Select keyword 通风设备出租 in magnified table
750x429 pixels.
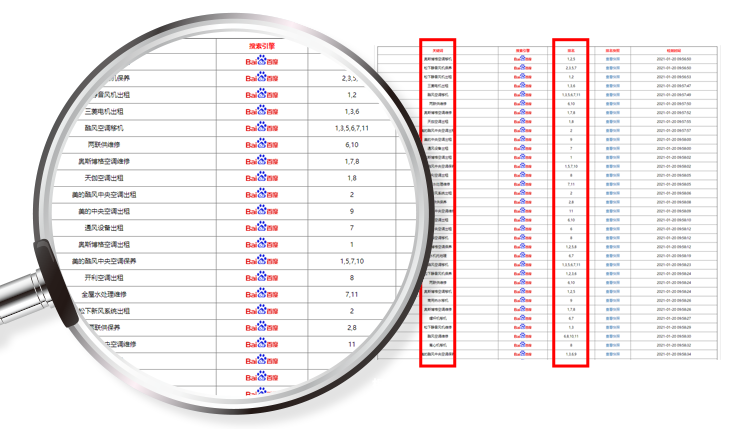(x=104, y=228)
